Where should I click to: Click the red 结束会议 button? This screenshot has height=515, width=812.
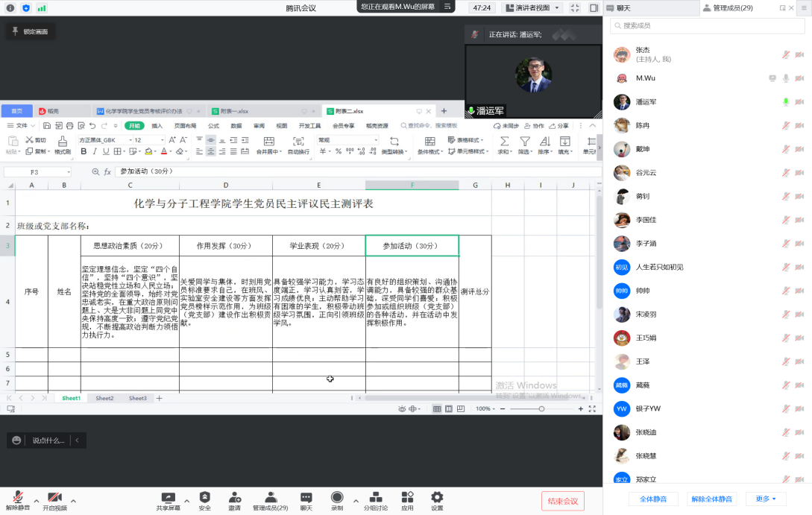[562, 501]
